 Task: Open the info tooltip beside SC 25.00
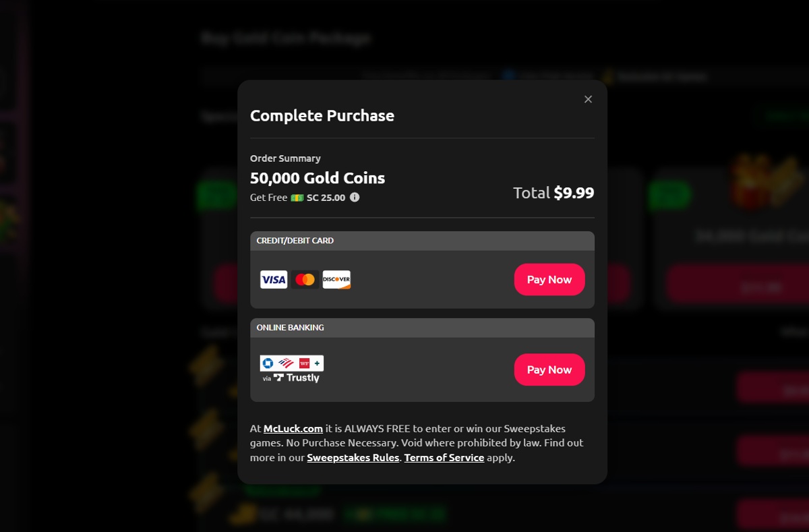[x=355, y=198]
